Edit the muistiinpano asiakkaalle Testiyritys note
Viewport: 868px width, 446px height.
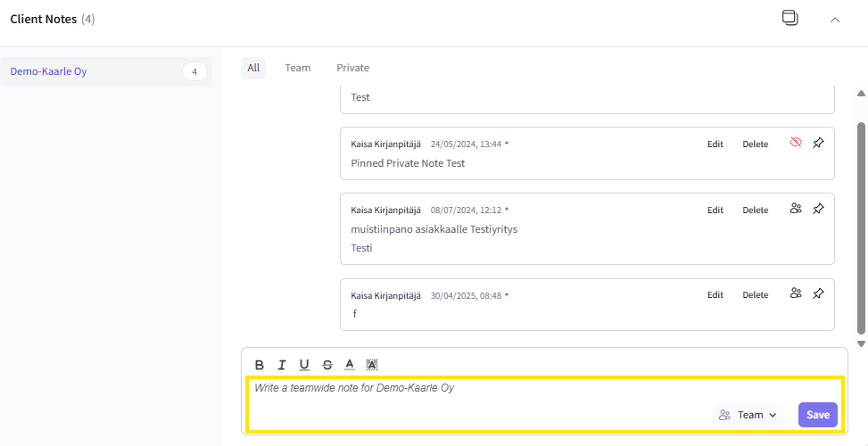715,211
